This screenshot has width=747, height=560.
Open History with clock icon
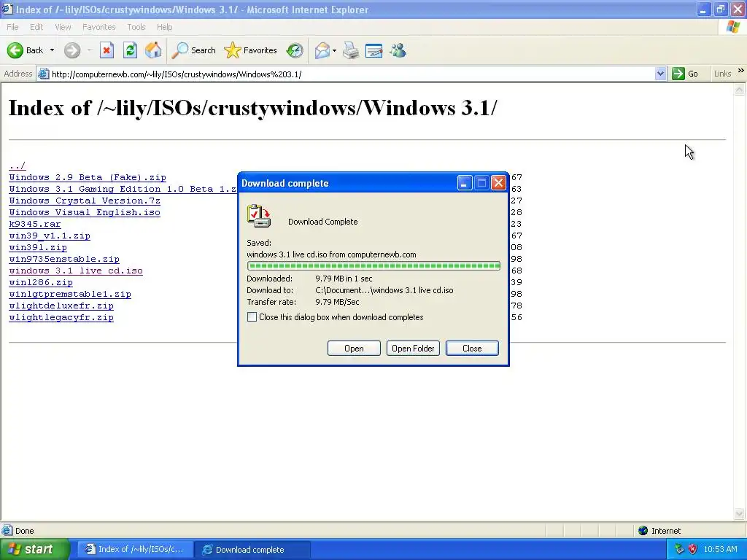295,50
